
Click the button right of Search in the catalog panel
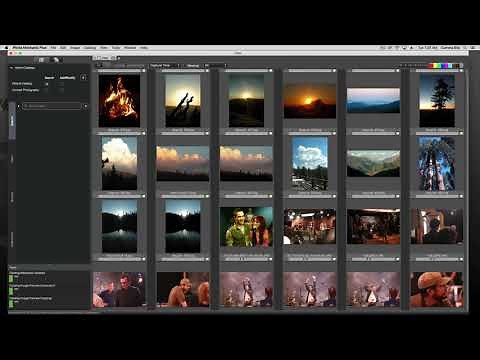coord(67,78)
